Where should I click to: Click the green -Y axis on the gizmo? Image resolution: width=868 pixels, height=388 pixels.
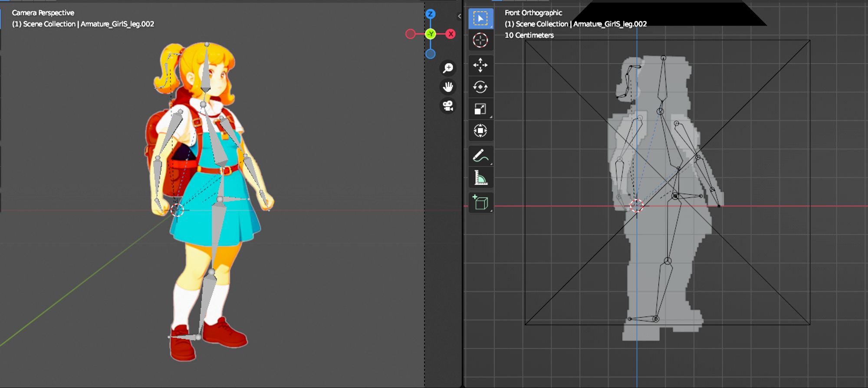[430, 34]
